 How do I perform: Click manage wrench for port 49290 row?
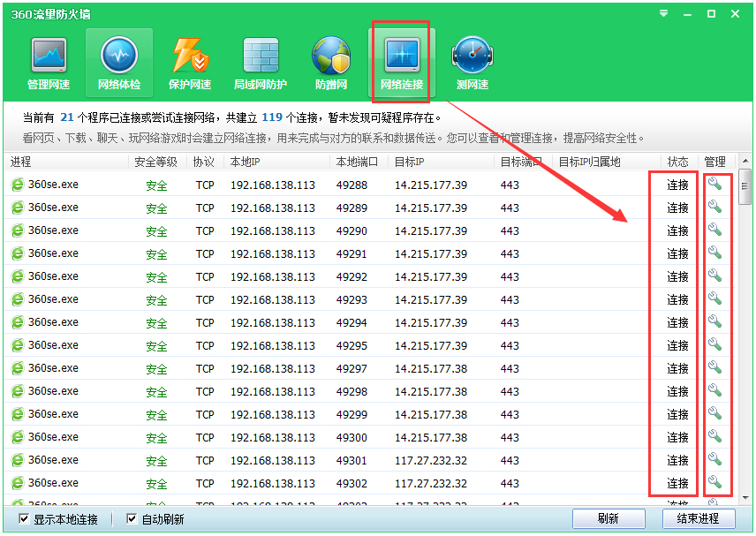[x=714, y=230]
